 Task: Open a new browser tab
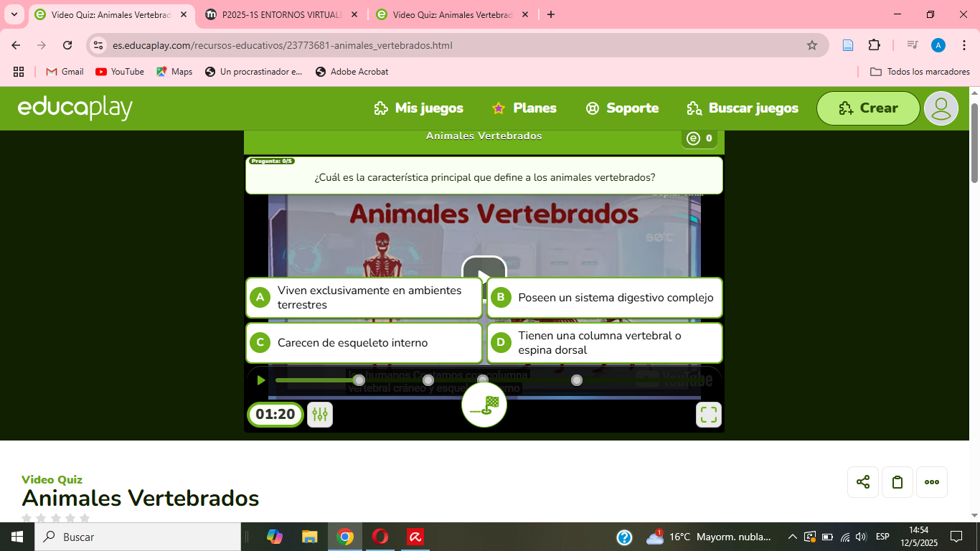(x=551, y=14)
